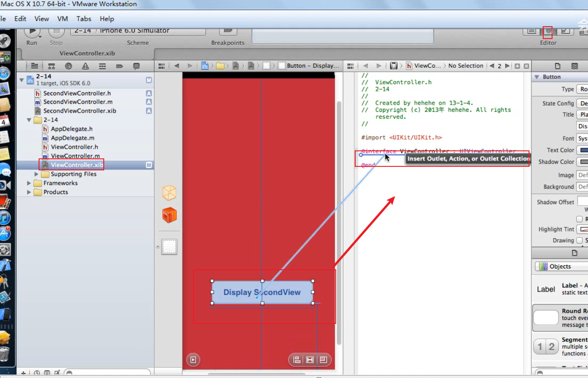588x378 pixels.
Task: Open the Edit menu
Action: [20, 19]
